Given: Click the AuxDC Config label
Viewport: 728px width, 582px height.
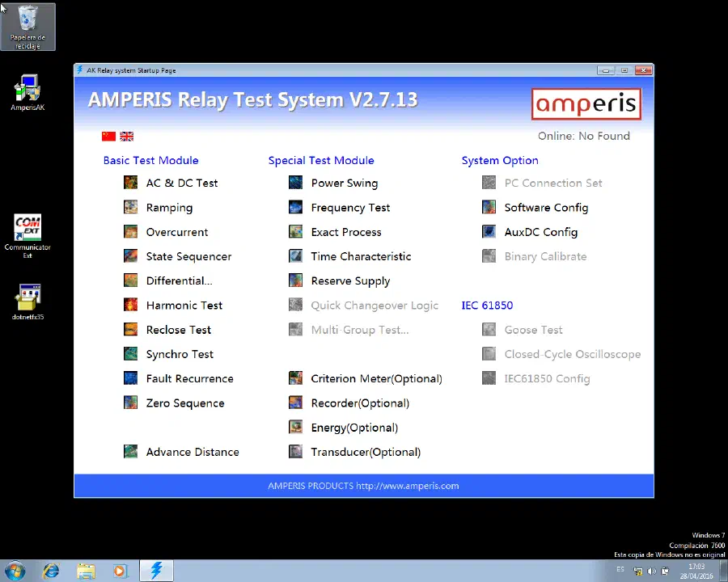Looking at the screenshot, I should [x=541, y=232].
